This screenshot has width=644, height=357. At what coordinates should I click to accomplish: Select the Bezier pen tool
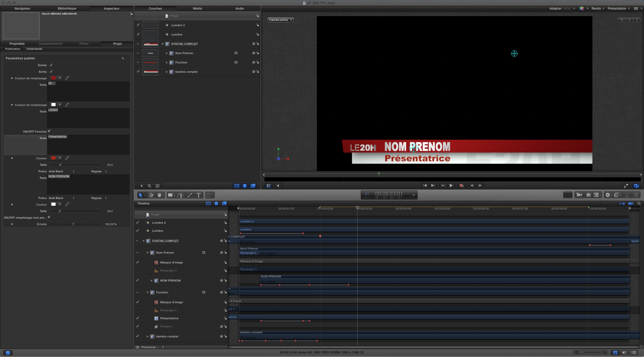[180, 195]
